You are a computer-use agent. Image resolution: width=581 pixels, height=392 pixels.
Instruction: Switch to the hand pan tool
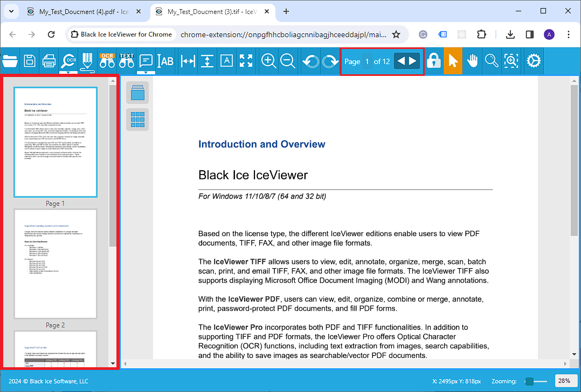[x=472, y=61]
